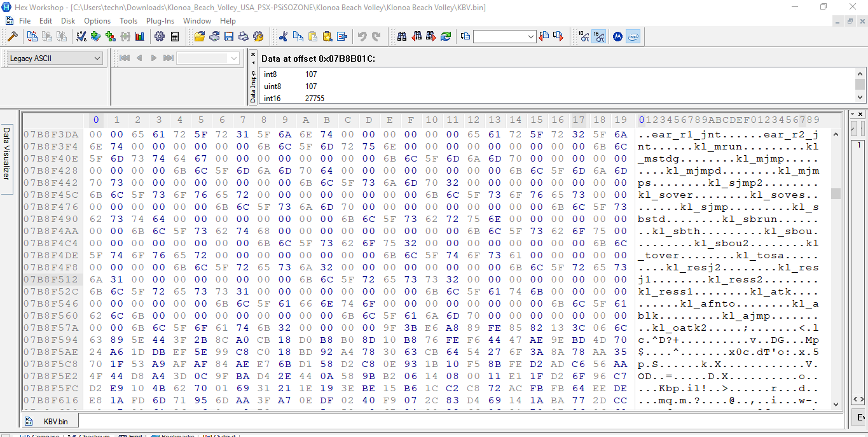Select offset row 07B8F3DA
The height and width of the screenshot is (437, 868).
(52, 134)
